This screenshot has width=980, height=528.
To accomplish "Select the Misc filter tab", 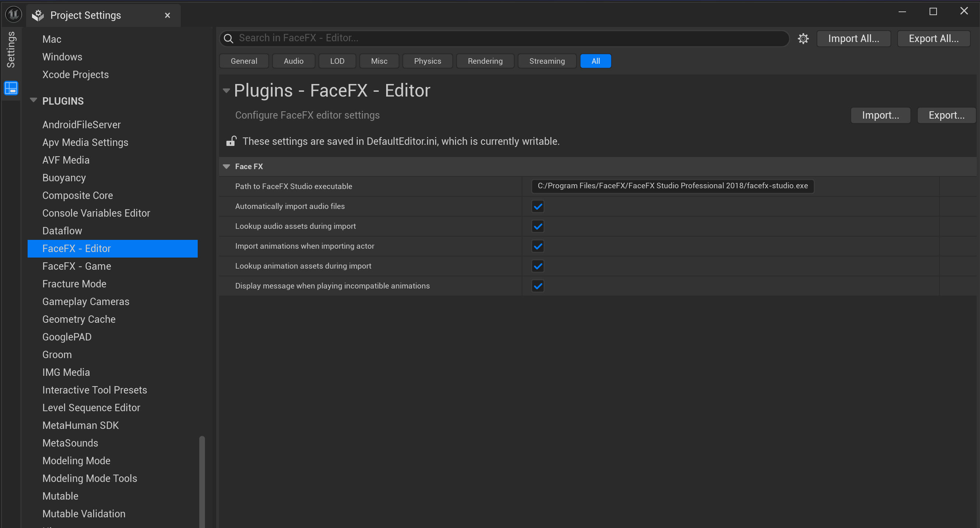I will pyautogui.click(x=379, y=61).
